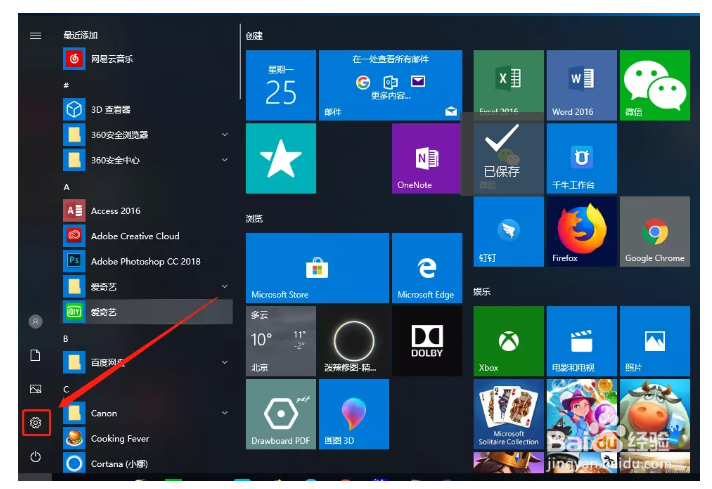This screenshot has height=489, width=712.
Task: Open the Documents shortcut in the sidebar
Action: click(x=35, y=355)
